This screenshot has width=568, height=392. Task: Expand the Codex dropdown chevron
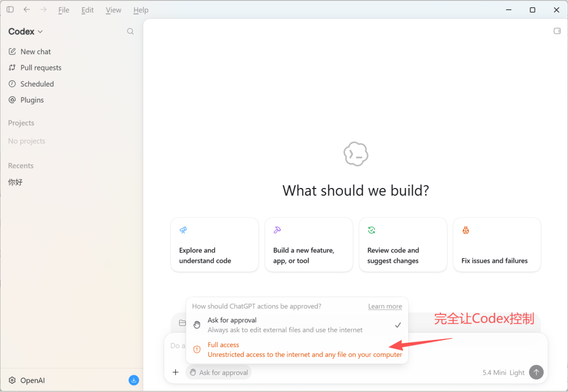click(40, 32)
